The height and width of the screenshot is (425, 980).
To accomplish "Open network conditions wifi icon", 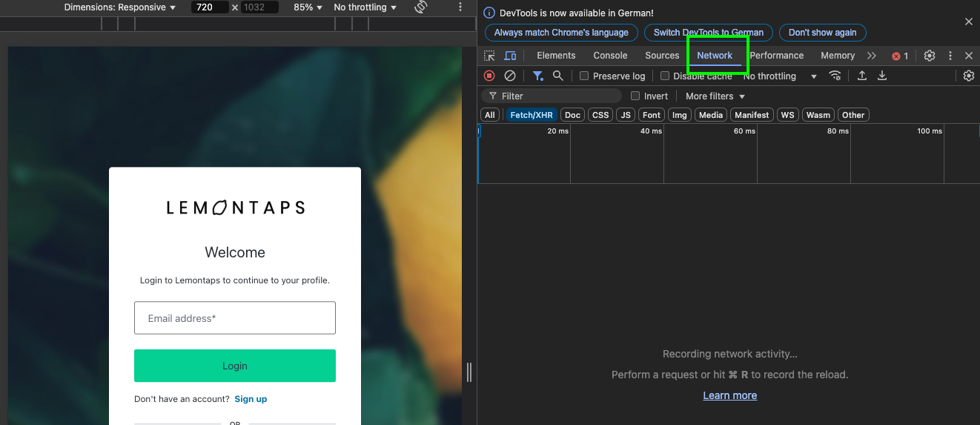I will (x=835, y=76).
